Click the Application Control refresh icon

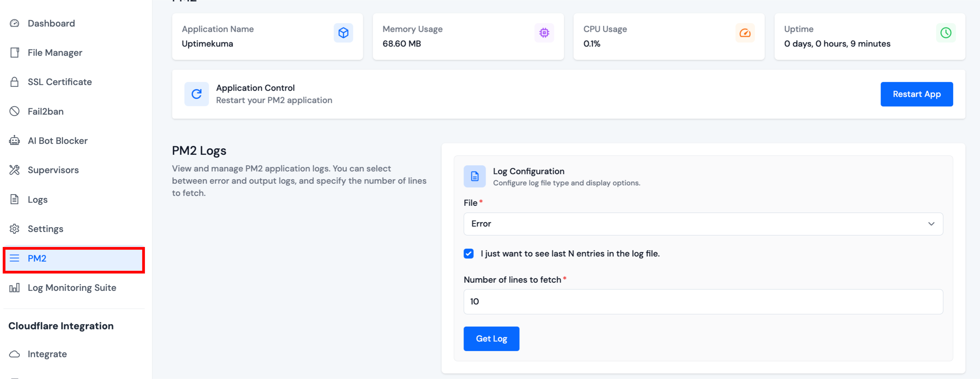[196, 94]
